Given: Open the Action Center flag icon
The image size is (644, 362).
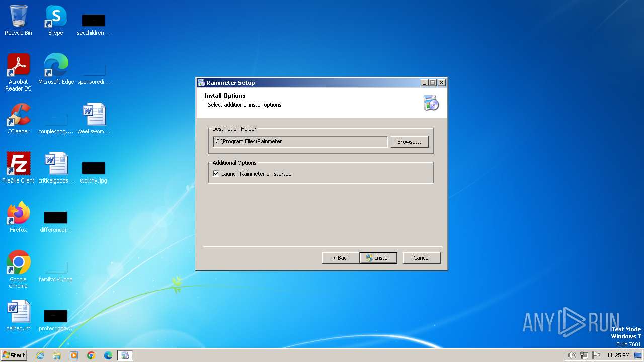Looking at the screenshot, I should pyautogui.click(x=596, y=355).
